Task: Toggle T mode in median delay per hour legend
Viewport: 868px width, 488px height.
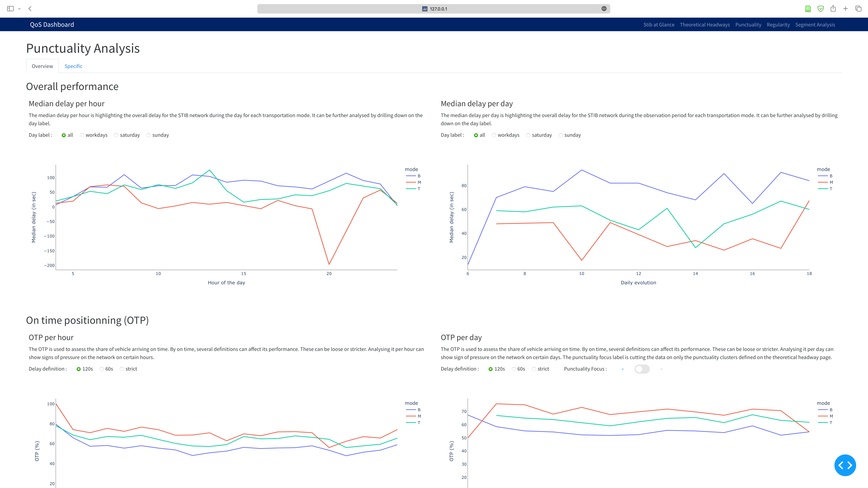Action: [413, 189]
